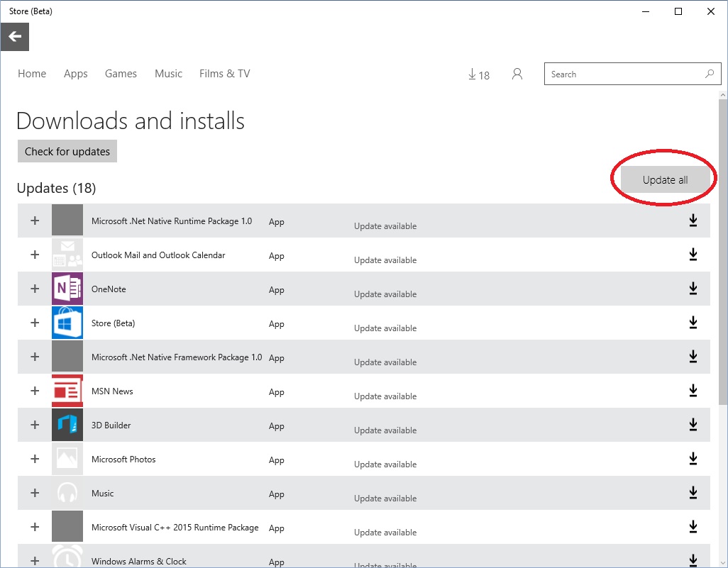Screen dimensions: 728x568
Task: Click the OneNote app icon
Action: pos(67,289)
